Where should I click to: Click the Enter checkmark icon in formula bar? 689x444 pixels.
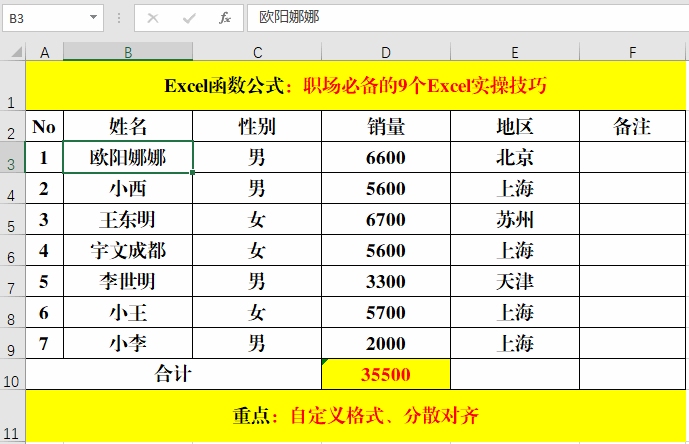189,18
